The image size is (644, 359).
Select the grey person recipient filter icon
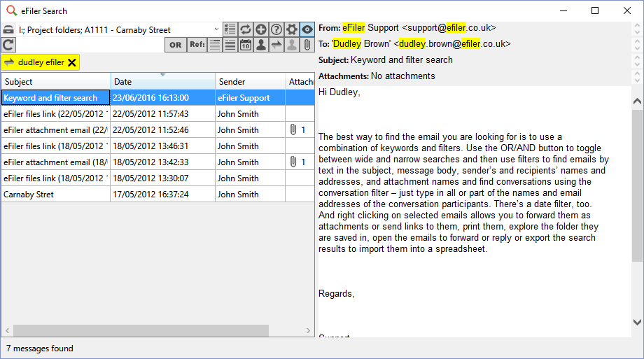(292, 45)
